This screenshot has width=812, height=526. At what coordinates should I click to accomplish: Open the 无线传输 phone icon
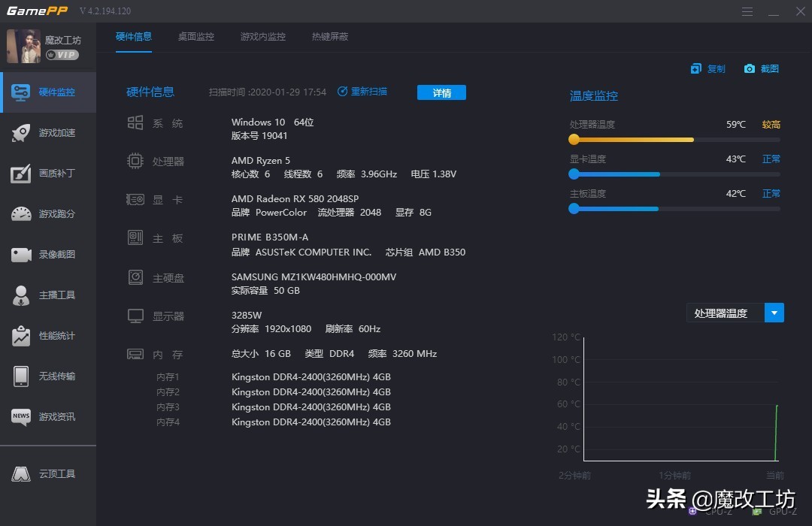[x=21, y=376]
